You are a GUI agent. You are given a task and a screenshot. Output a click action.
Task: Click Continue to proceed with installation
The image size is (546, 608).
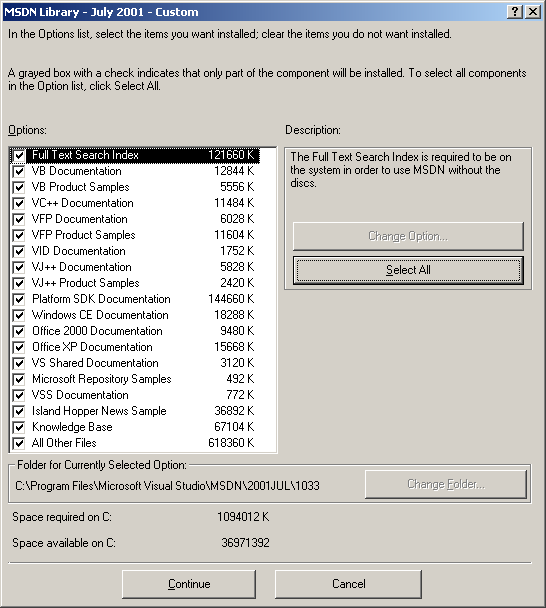(x=189, y=584)
